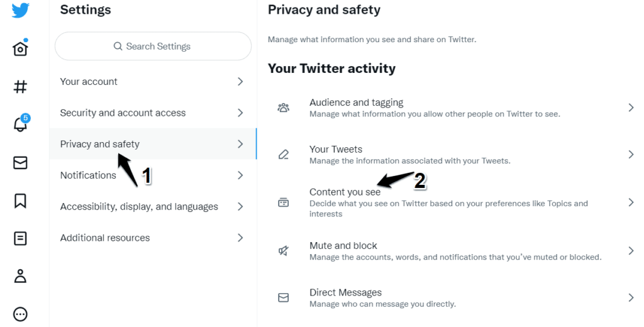The image size is (644, 327).
Task: Expand Security and account access chevron
Action: [240, 113]
